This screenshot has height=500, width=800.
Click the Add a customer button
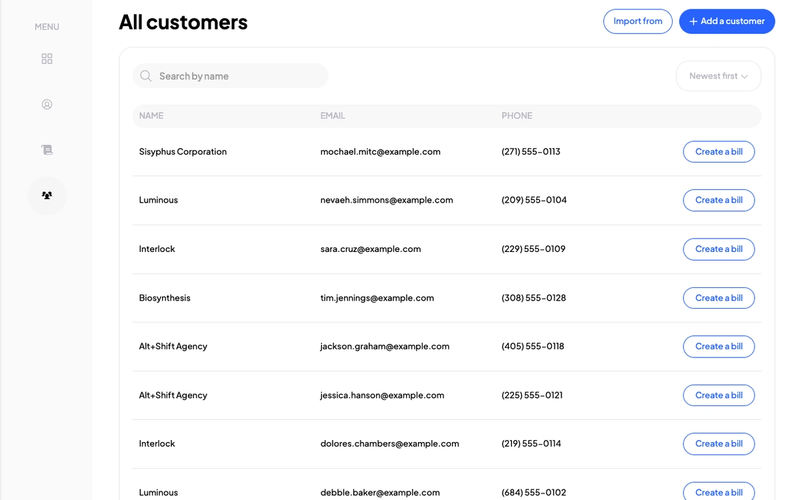[727, 21]
